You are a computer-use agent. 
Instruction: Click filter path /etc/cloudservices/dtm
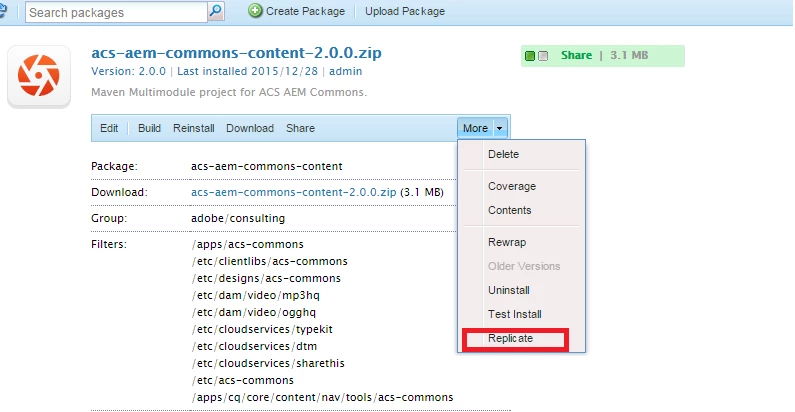[x=254, y=346]
